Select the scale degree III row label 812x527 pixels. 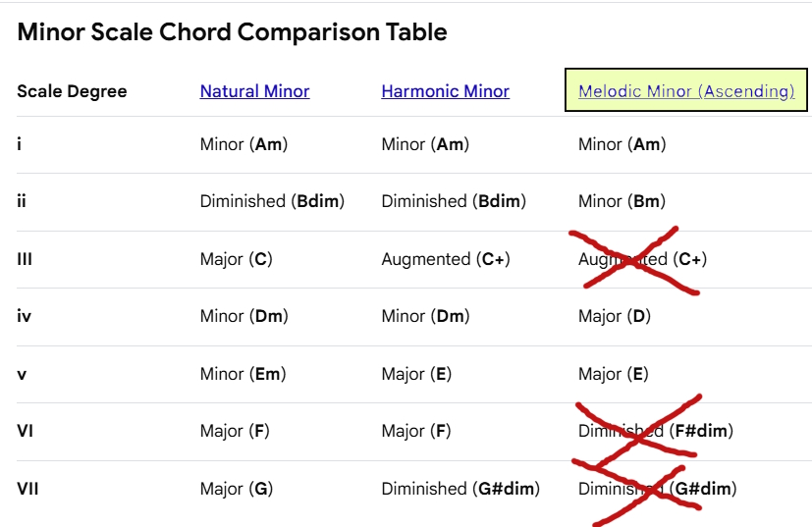pyautogui.click(x=26, y=259)
